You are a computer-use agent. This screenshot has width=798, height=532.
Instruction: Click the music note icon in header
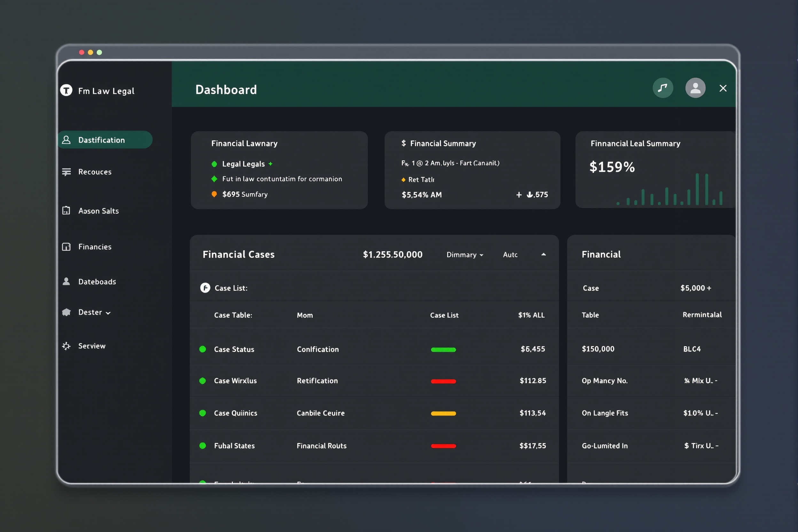click(663, 88)
